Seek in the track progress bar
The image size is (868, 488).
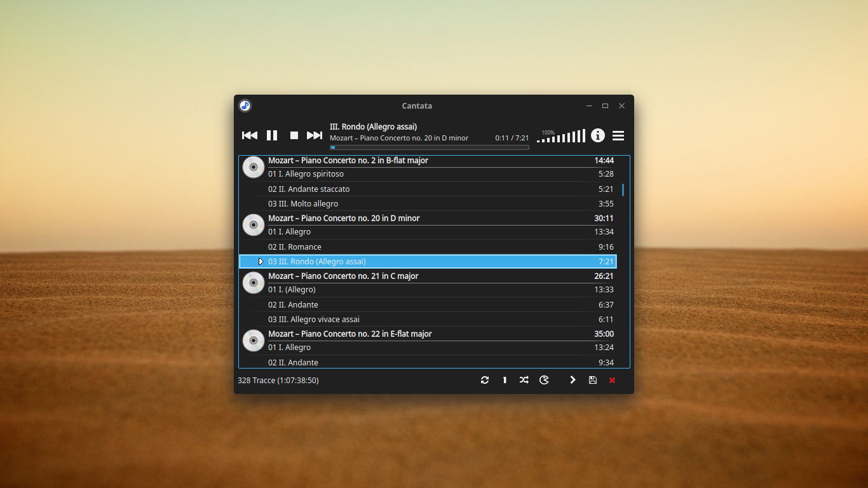pos(430,147)
